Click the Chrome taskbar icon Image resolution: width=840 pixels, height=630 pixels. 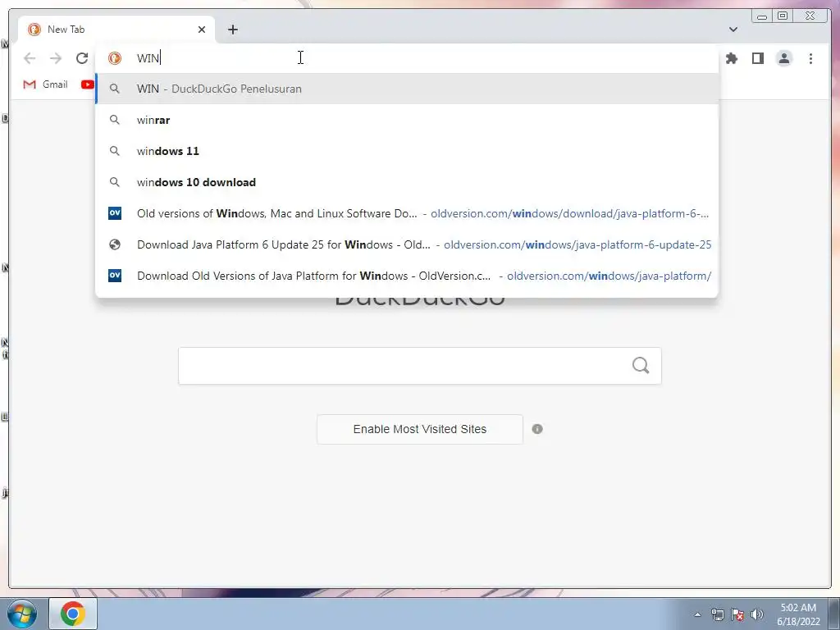(x=73, y=614)
